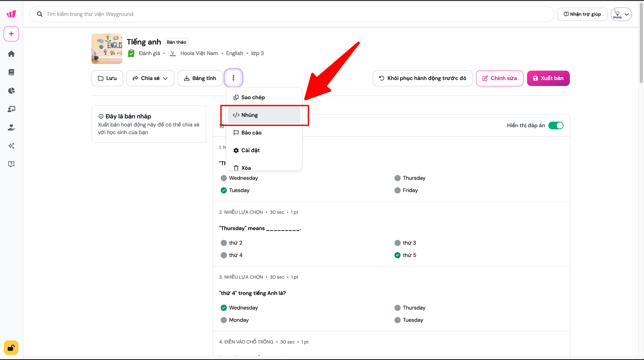The width and height of the screenshot is (644, 360).
Task: Click the yellow unlock icon at bottom left
Action: point(11,348)
